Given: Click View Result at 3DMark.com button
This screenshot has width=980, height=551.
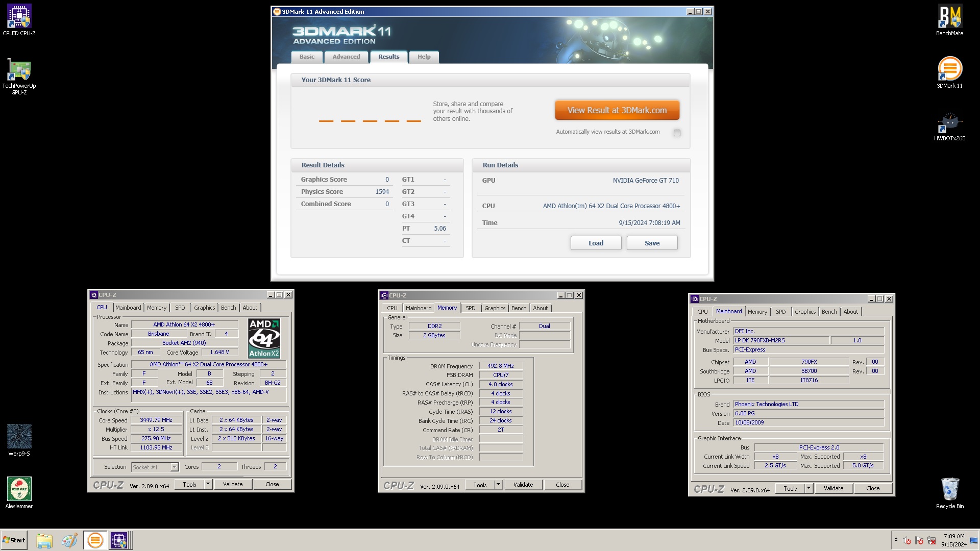Looking at the screenshot, I should click(617, 110).
